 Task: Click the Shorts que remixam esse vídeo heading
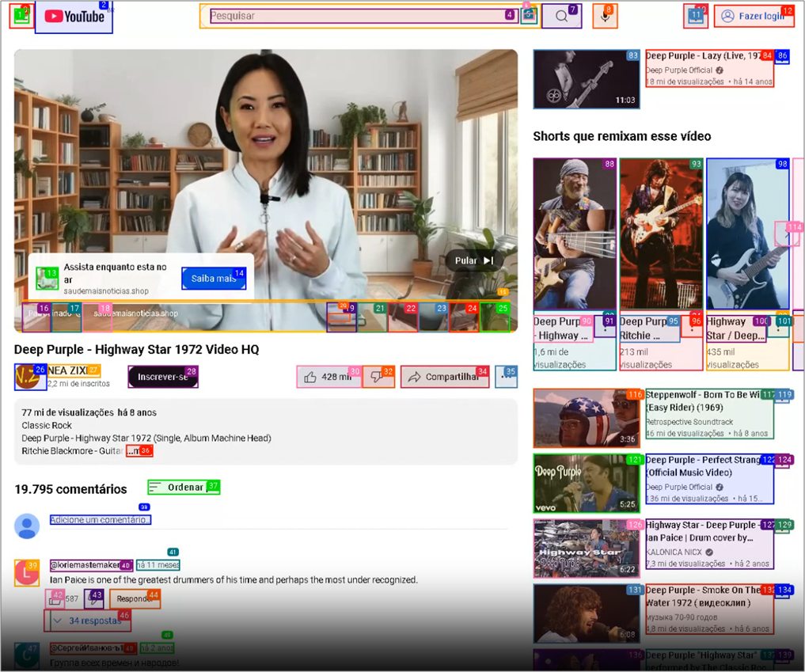621,136
